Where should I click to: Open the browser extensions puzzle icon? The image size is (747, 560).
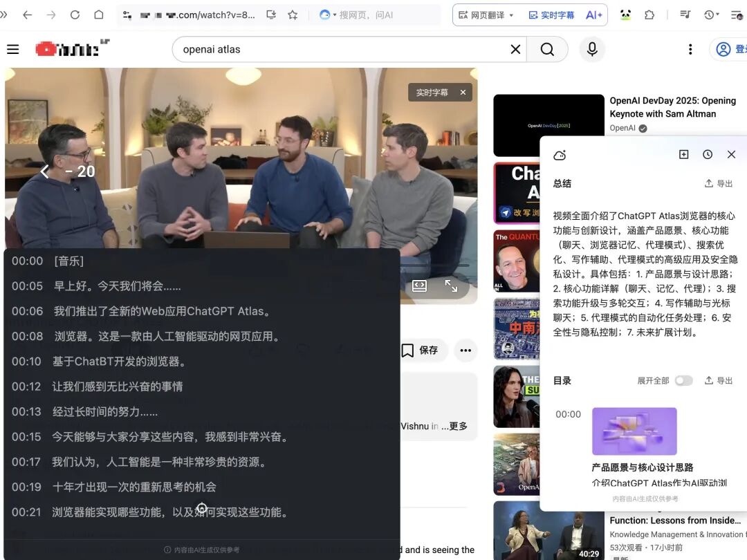[x=649, y=15]
